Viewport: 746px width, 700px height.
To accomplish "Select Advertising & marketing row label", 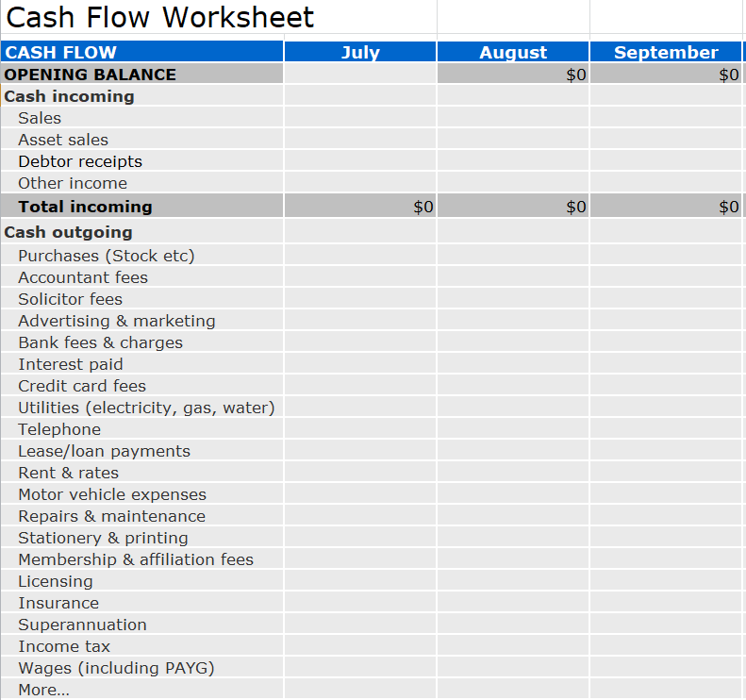I will click(x=117, y=321).
